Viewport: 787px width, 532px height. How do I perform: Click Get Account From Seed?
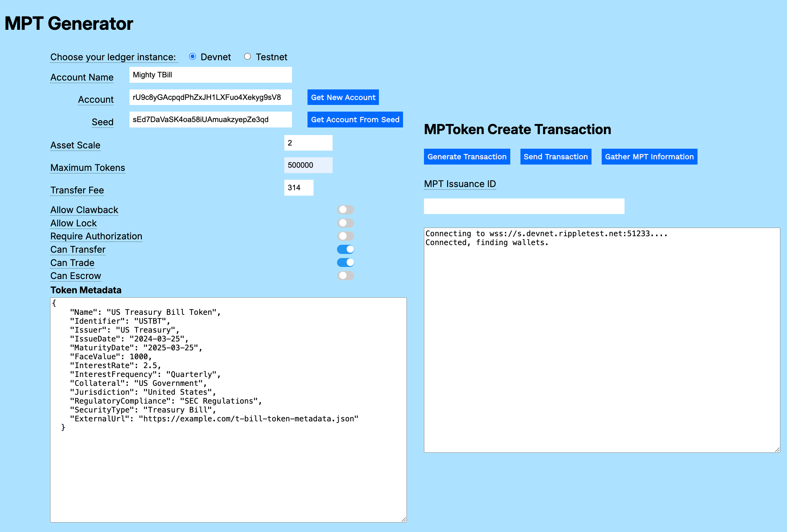pos(355,120)
